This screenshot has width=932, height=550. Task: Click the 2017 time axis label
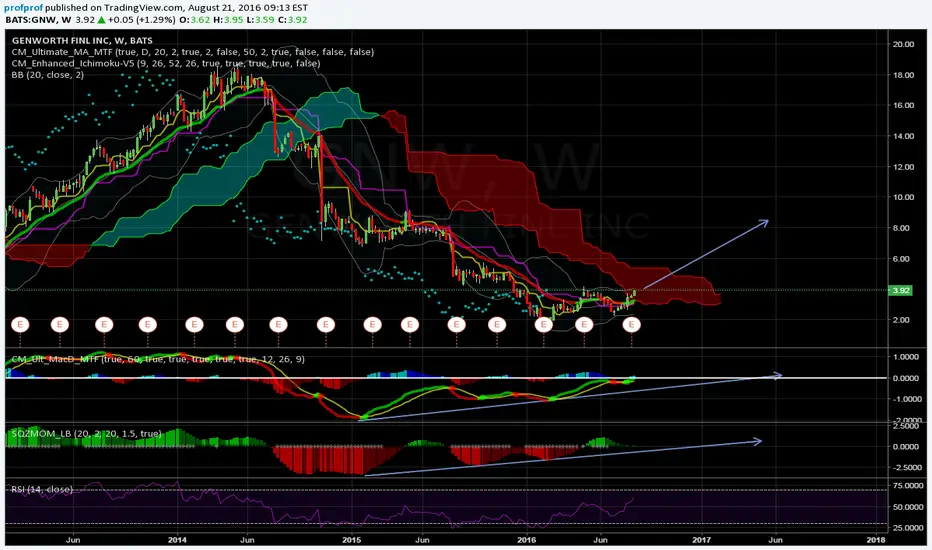tap(702, 540)
